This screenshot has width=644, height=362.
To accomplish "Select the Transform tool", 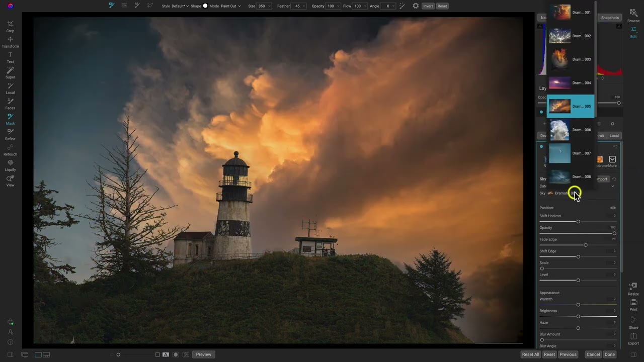I will click(x=10, y=42).
